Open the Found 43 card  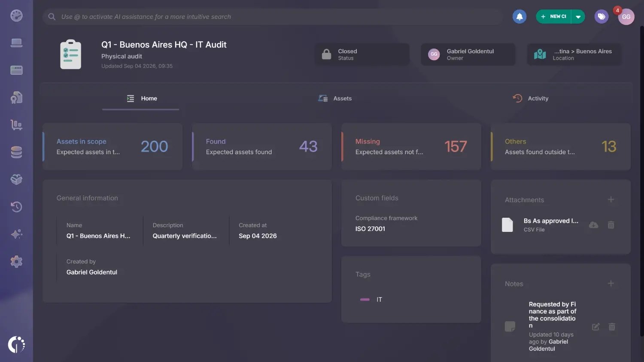click(x=262, y=146)
